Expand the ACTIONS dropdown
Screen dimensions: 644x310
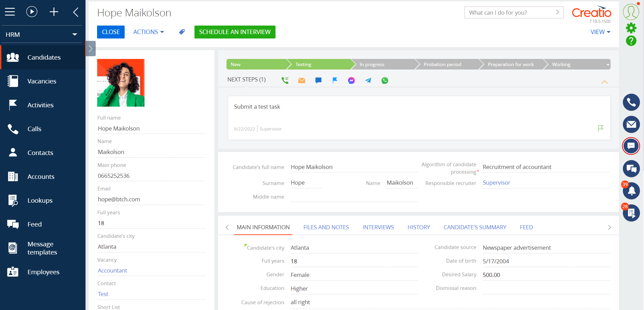pos(148,32)
